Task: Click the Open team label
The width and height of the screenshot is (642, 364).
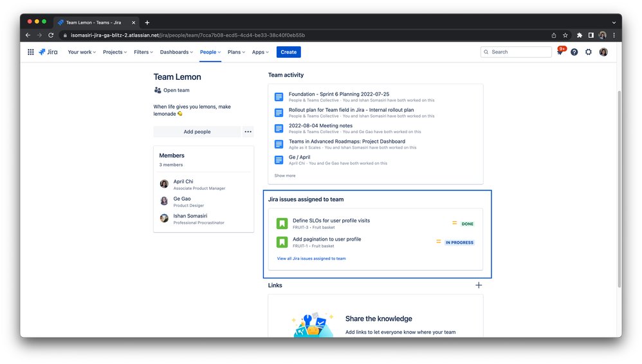Action: coord(176,90)
